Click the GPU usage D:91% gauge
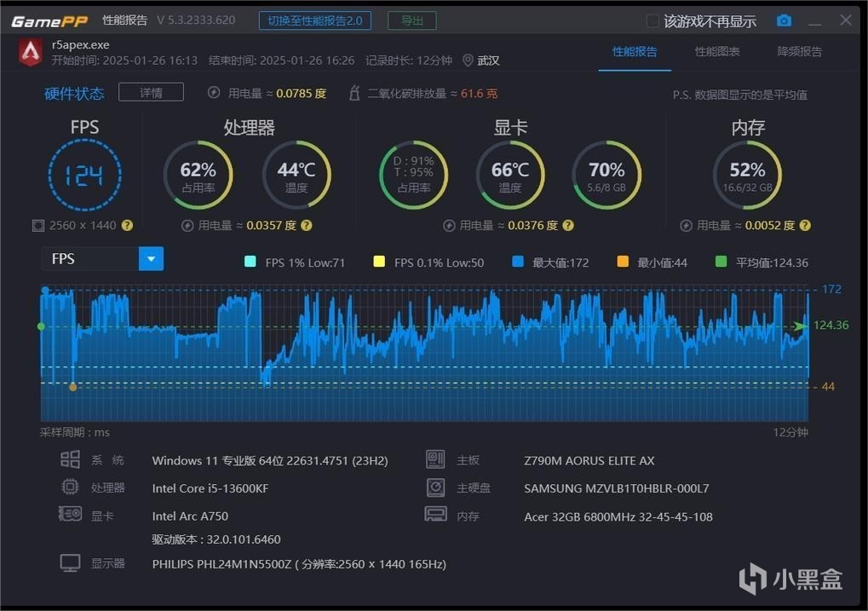Image resolution: width=868 pixels, height=611 pixels. pyautogui.click(x=413, y=175)
